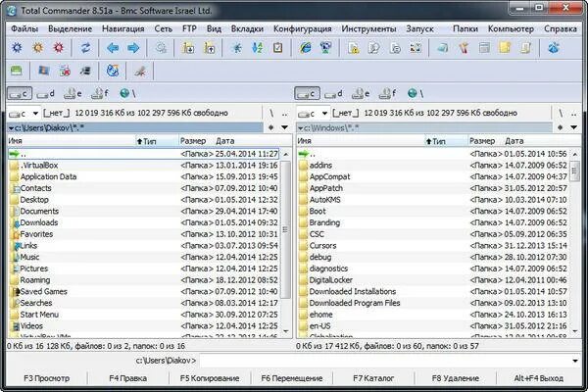Click the F4 Правка button
The height and width of the screenshot is (392, 588).
[127, 378]
